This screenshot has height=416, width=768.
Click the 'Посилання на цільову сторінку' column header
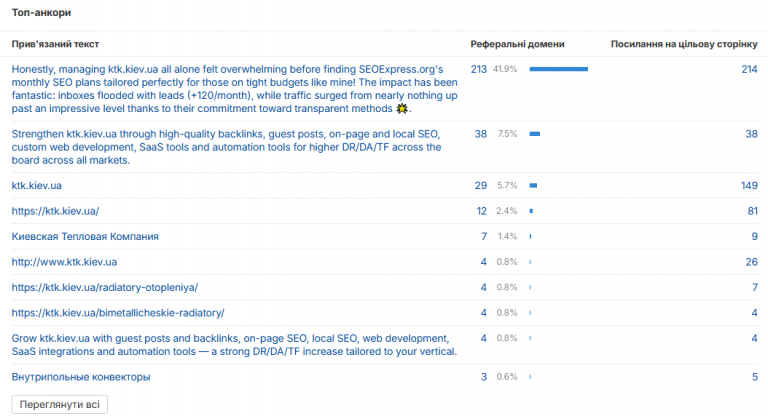[684, 44]
